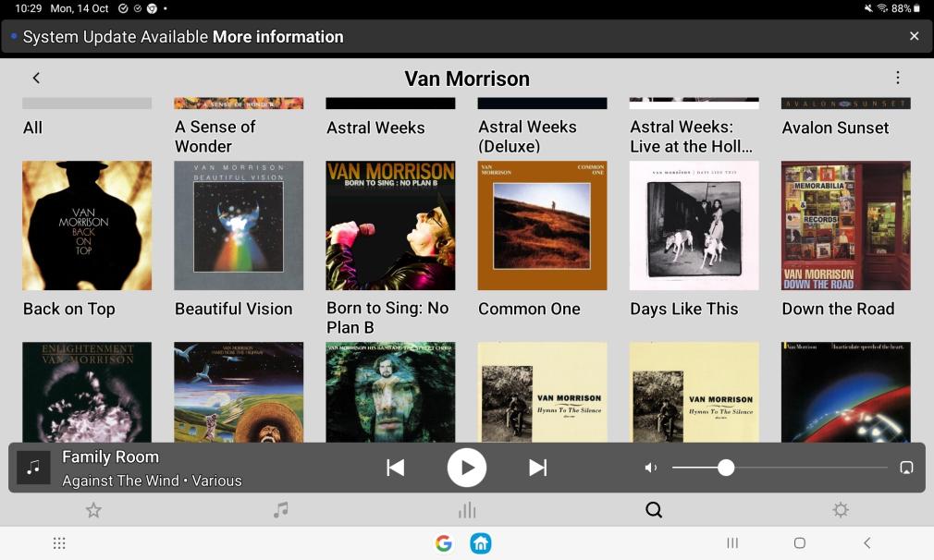This screenshot has height=560, width=934.
Task: Open the room grouping icon
Action: 906,468
